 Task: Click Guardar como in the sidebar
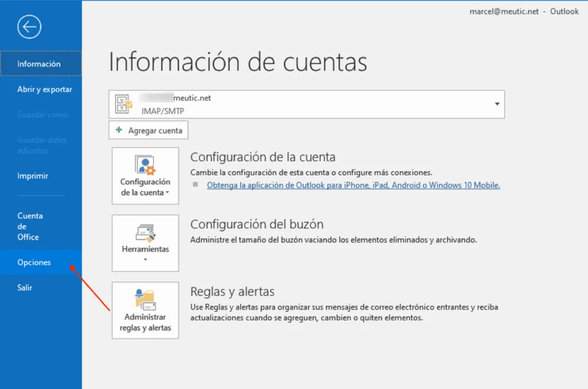[x=42, y=114]
